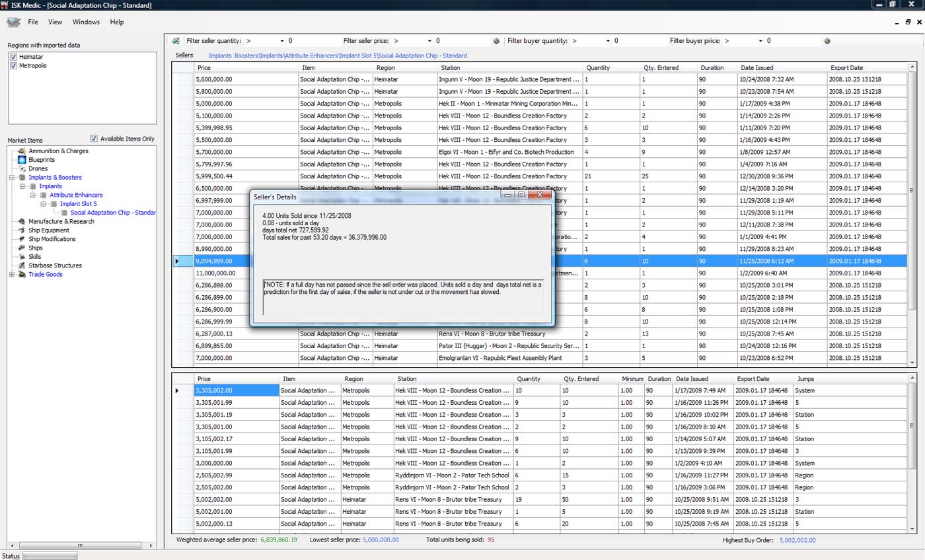The width and height of the screenshot is (925, 560).
Task: Click the Ship Modifications category icon
Action: click(22, 239)
